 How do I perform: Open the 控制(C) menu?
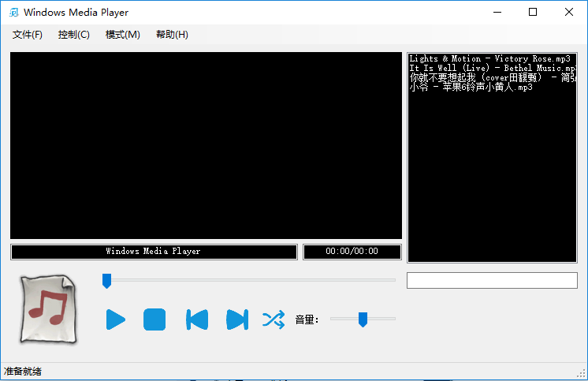tap(74, 35)
